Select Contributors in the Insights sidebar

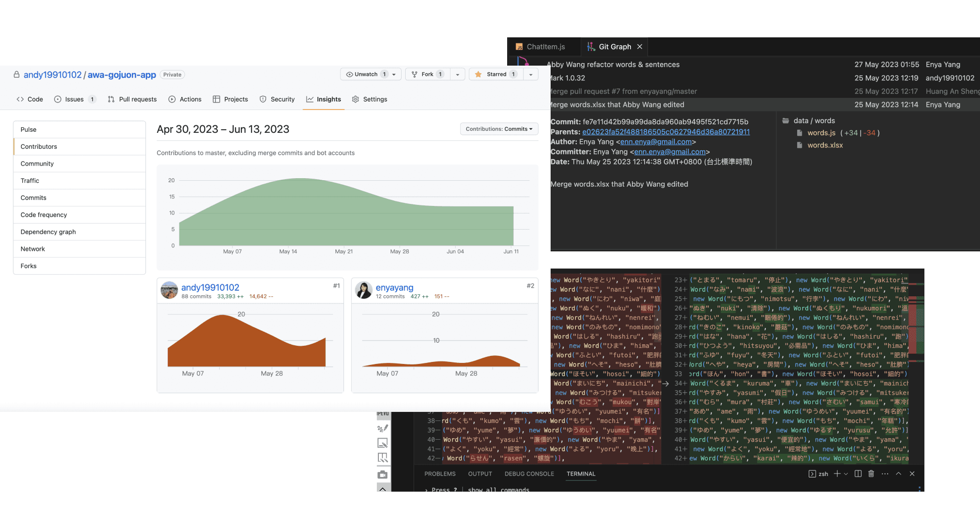(79, 147)
